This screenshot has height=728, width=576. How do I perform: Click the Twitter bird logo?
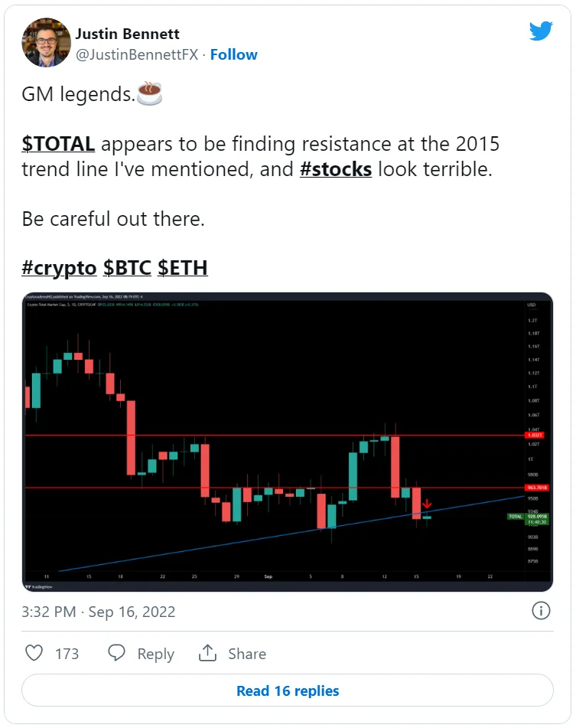541,31
